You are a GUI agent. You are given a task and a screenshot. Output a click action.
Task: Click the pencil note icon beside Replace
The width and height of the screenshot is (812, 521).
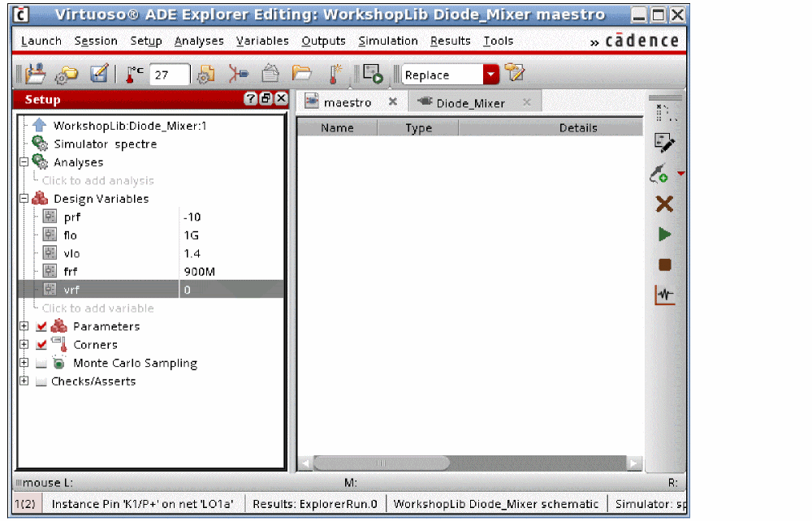pos(515,74)
